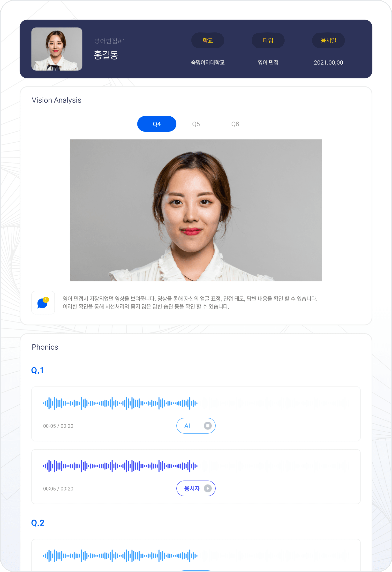Click the 응시자 label in the audio pill

tap(192, 489)
